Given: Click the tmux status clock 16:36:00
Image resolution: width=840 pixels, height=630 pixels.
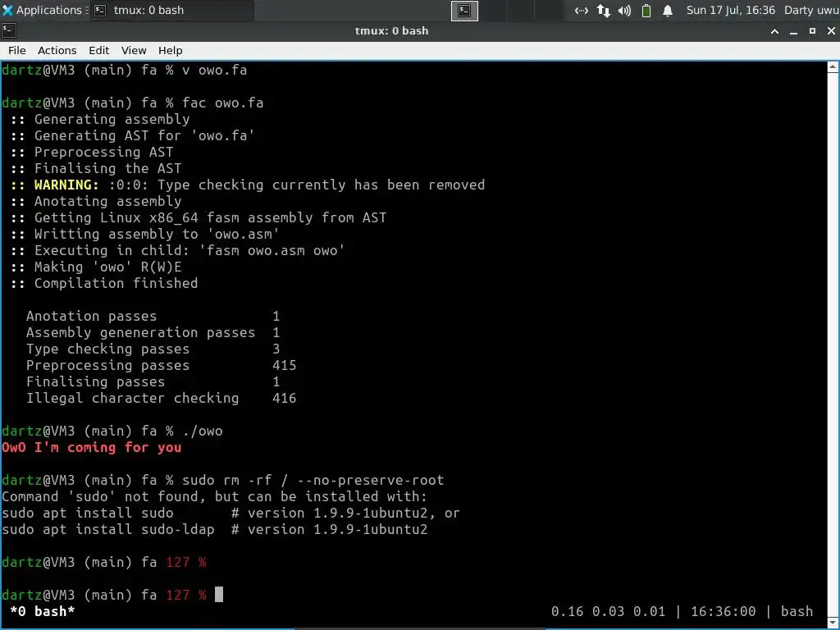Looking at the screenshot, I should [724, 611].
